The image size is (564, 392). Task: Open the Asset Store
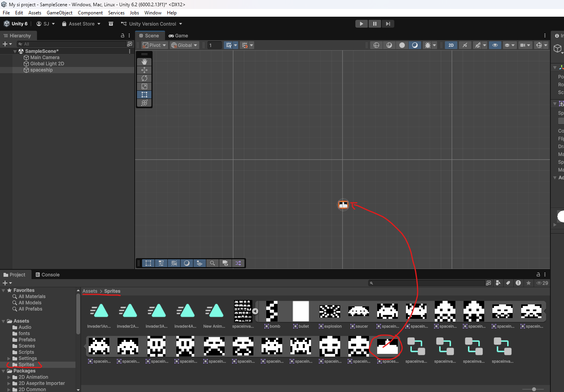pyautogui.click(x=81, y=24)
